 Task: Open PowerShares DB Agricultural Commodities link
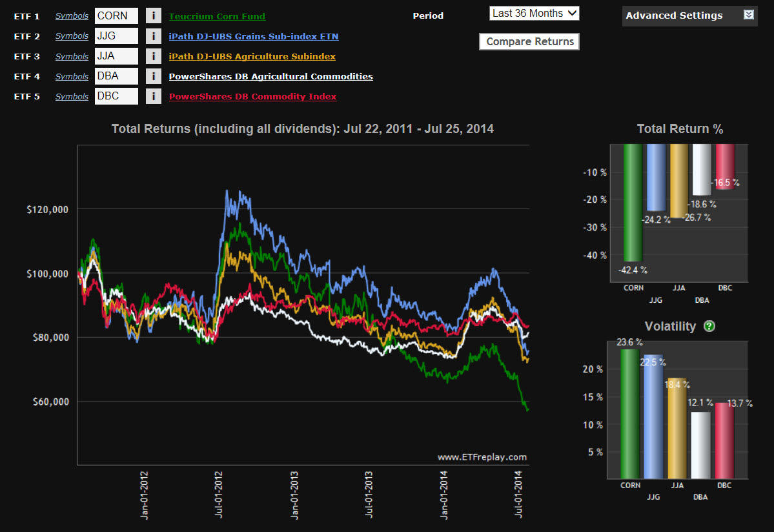270,77
